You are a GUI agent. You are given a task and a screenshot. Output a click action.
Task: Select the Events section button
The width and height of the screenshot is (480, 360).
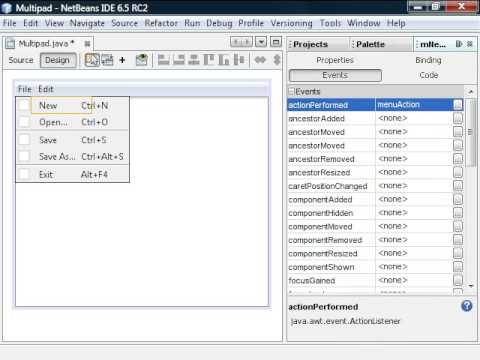tap(335, 75)
